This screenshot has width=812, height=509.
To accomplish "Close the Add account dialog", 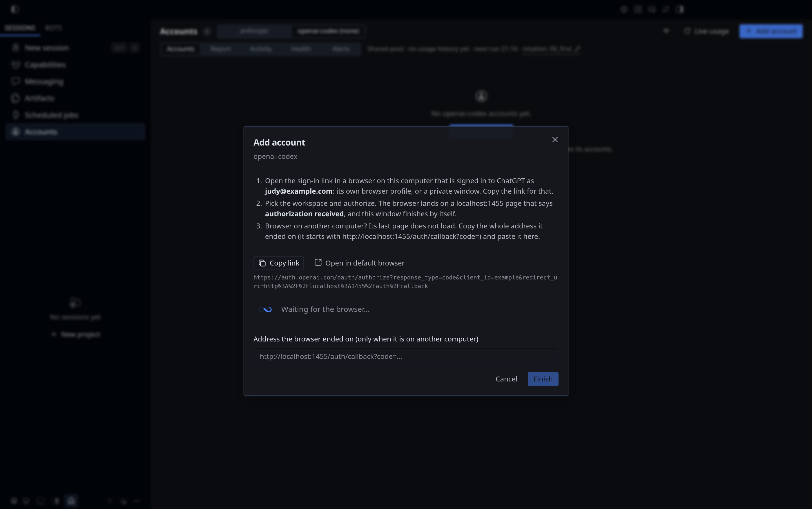I will 555,140.
